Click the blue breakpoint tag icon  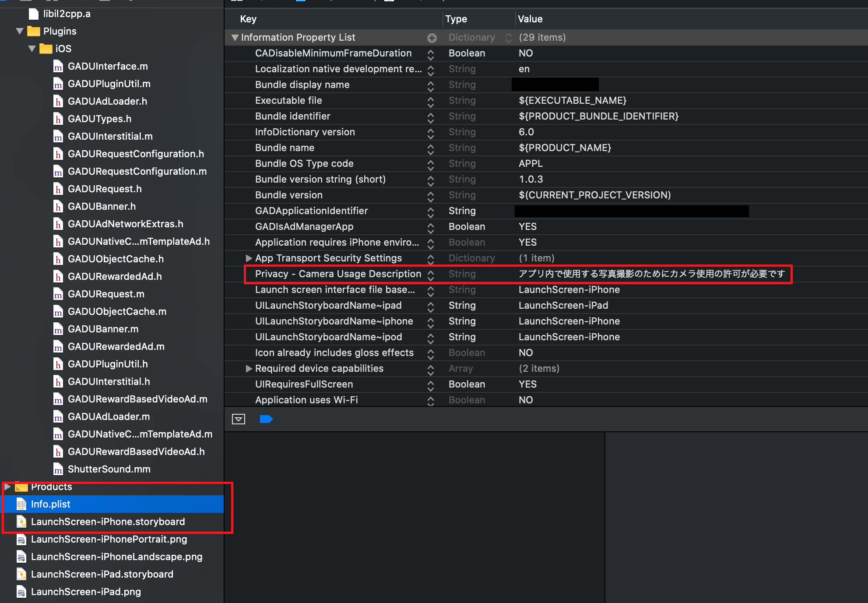point(266,419)
